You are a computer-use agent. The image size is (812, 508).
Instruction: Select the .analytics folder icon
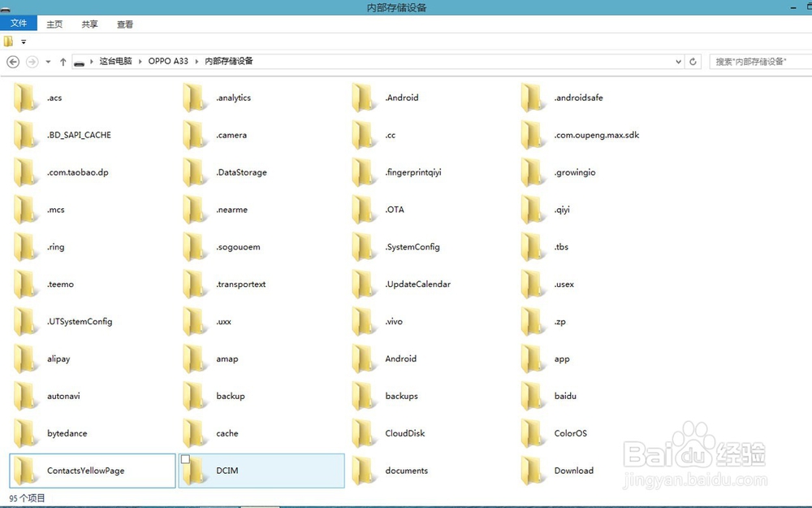195,98
